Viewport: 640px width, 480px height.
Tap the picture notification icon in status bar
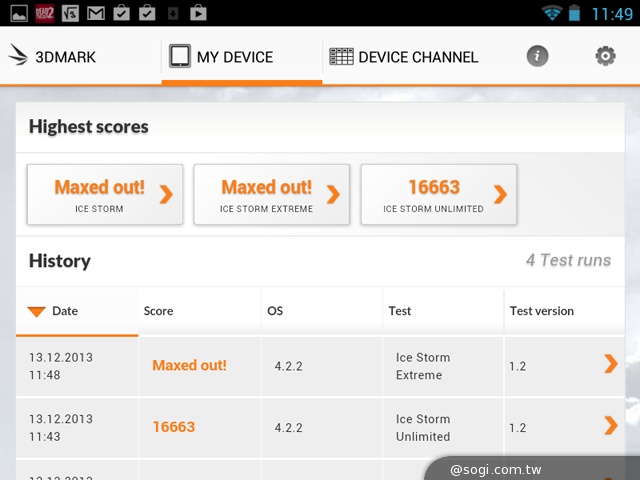click(17, 13)
